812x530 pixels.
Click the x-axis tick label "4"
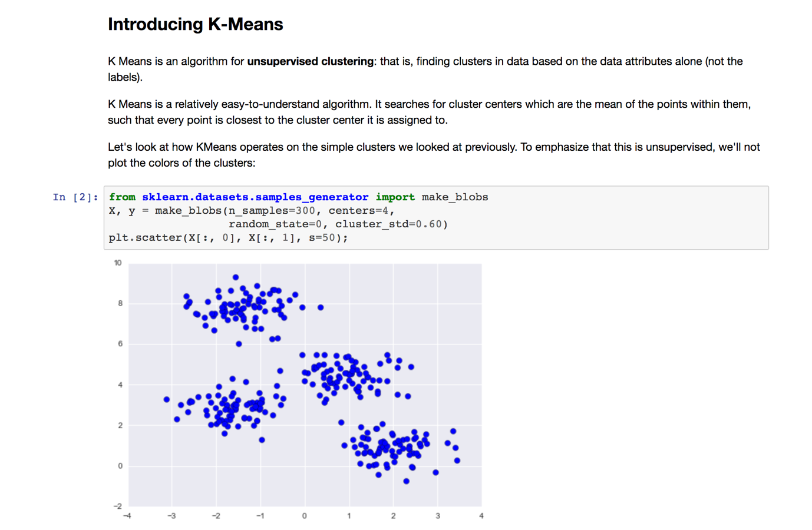481,516
